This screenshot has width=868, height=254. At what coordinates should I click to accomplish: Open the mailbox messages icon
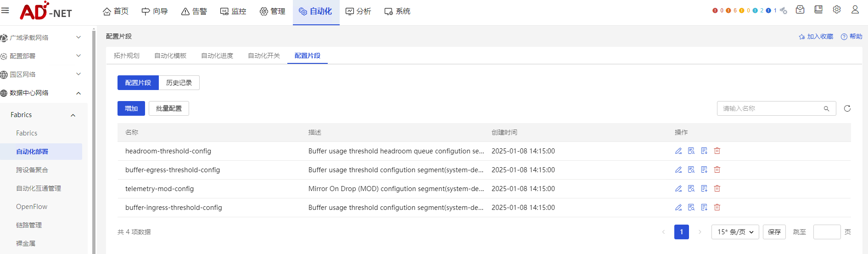click(x=800, y=10)
